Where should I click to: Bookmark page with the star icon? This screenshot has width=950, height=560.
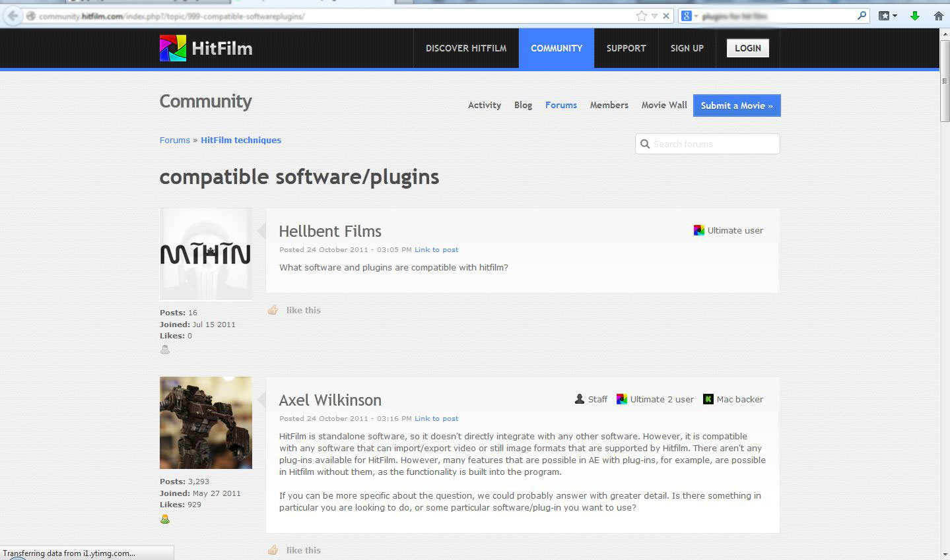tap(641, 16)
